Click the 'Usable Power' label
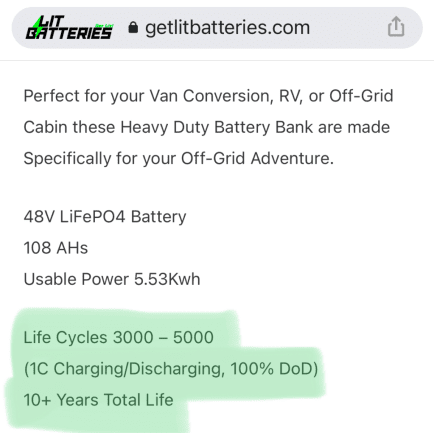The image size is (434, 433). tap(76, 279)
